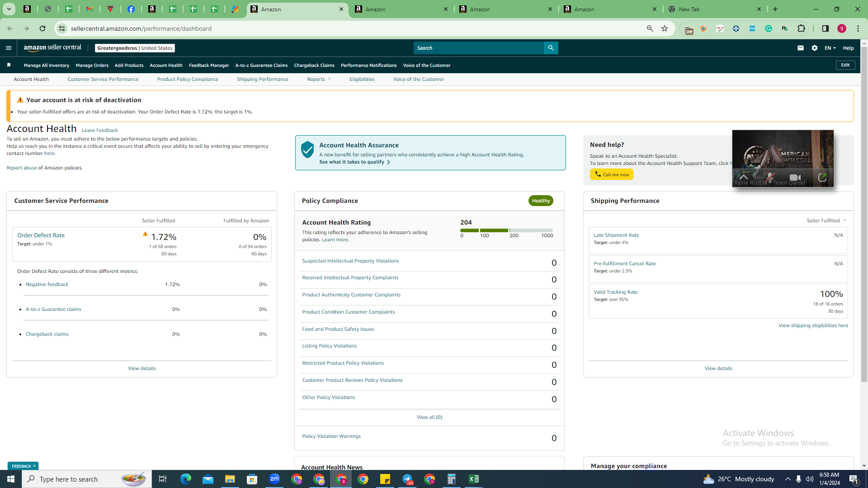Click the Amazon Seller Central logo
The image size is (868, 488).
click(52, 48)
